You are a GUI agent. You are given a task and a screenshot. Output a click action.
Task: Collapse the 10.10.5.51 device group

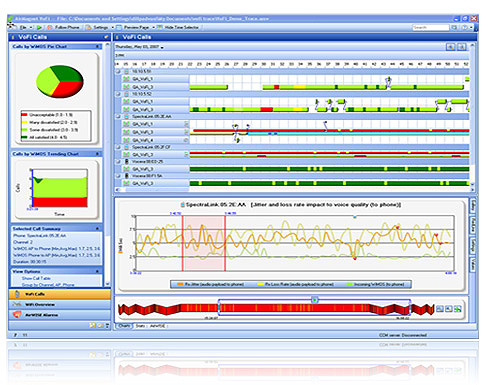tap(118, 71)
